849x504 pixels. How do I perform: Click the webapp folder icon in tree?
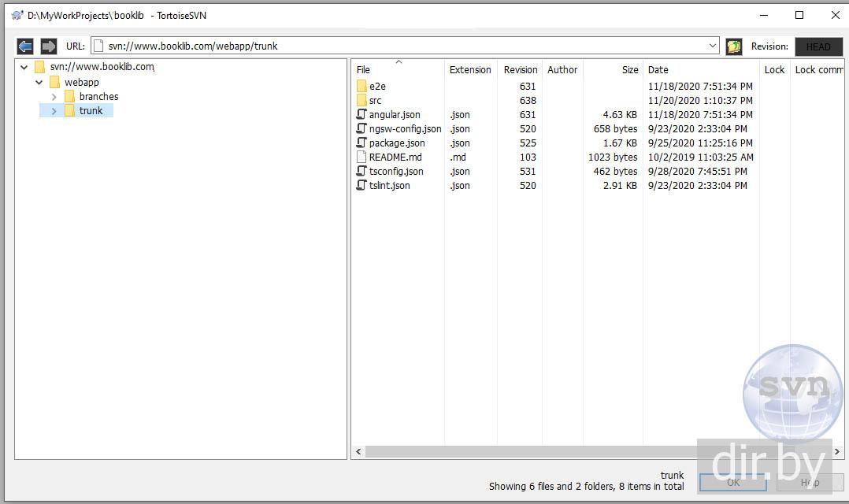point(54,82)
